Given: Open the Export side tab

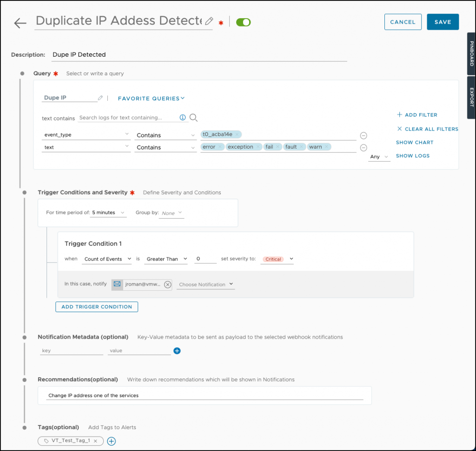Looking at the screenshot, I should pyautogui.click(x=471, y=97).
